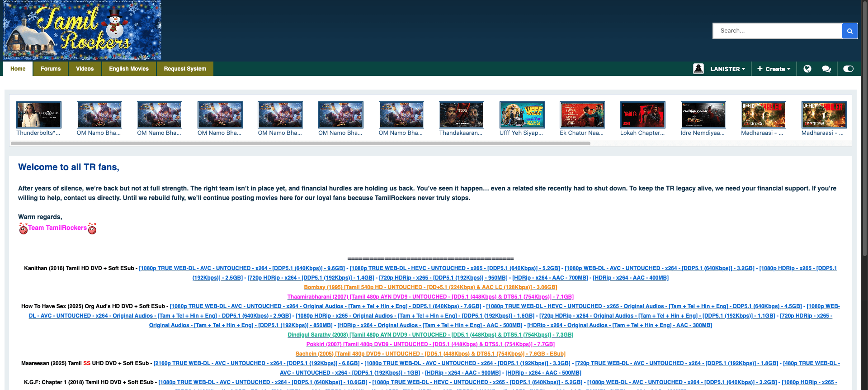Open Pokkiri (2007) Tamil 480p DVD9 link
The image size is (868, 390).
430,344
